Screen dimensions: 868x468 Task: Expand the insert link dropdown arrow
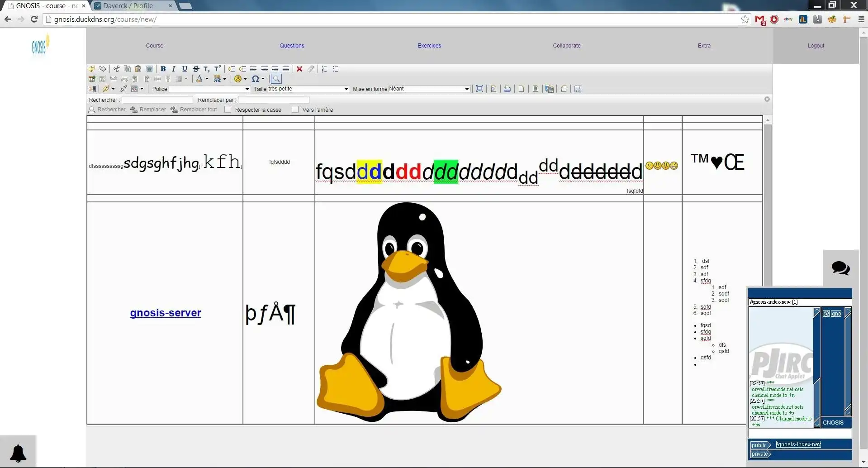pos(113,89)
